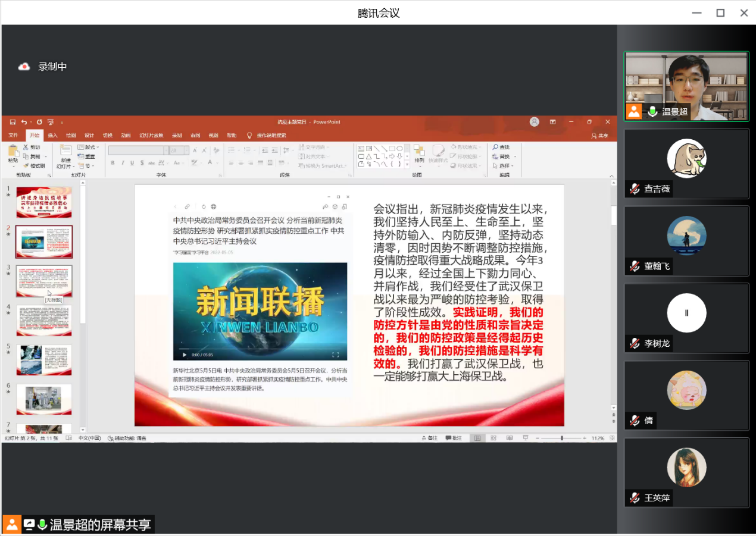The image size is (756, 536).
Task: Click the mic icon on 温景超's video tile
Action: [653, 111]
